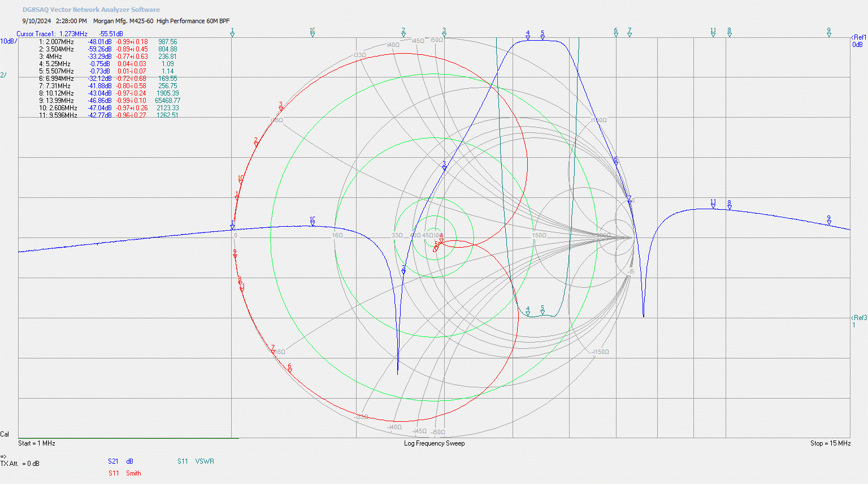Click the Ref3 reference level indicator
The image size is (868, 484).
tap(859, 321)
